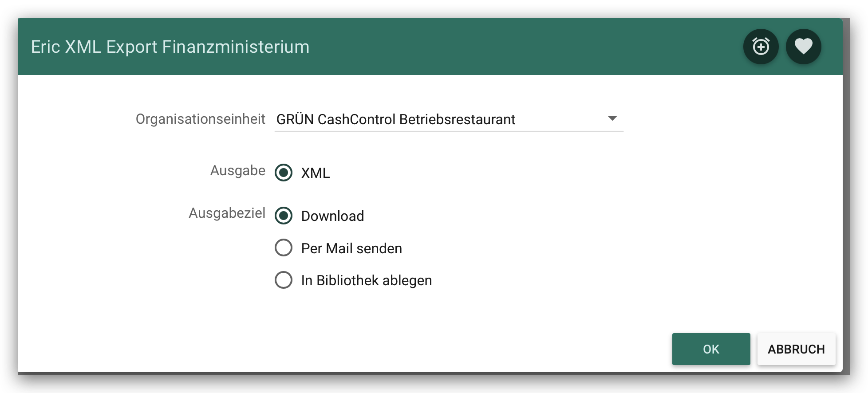Image resolution: width=868 pixels, height=393 pixels.
Task: Click the Ausgabeziel field label
Action: [x=227, y=213]
